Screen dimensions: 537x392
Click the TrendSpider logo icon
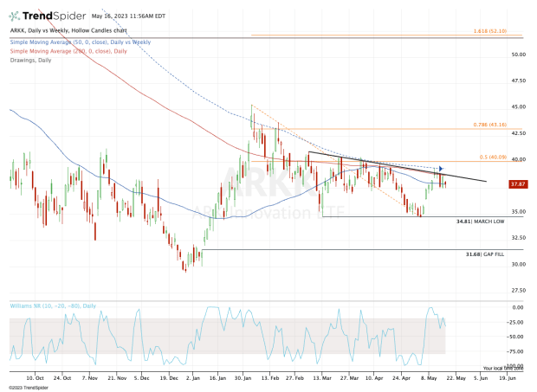[x=15, y=16]
